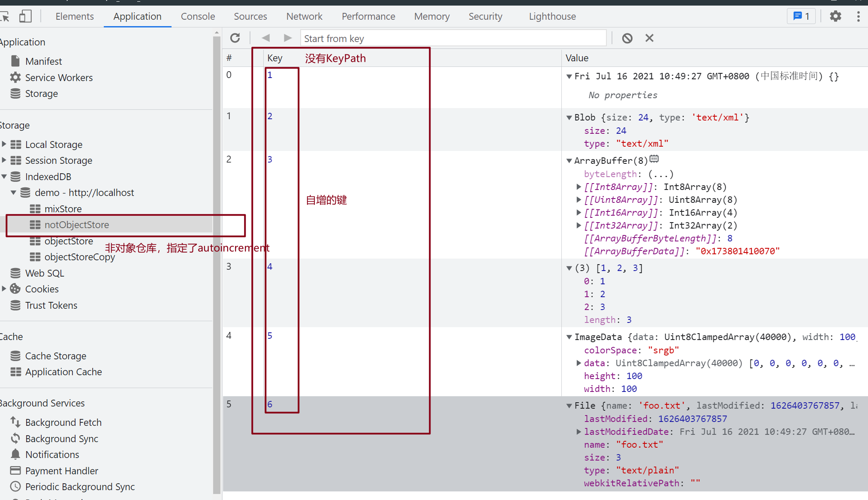Image resolution: width=868 pixels, height=500 pixels.
Task: Click the next entry navigation arrow icon
Action: click(x=287, y=39)
